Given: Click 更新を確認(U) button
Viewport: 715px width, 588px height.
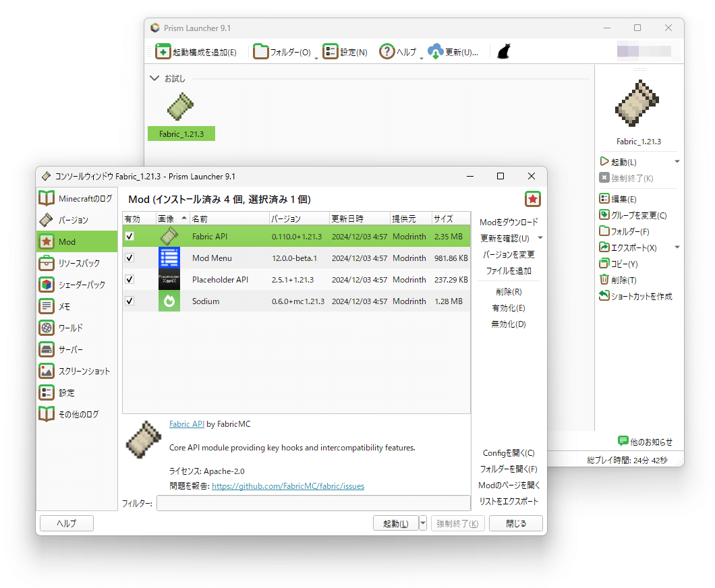Looking at the screenshot, I should pos(505,239).
